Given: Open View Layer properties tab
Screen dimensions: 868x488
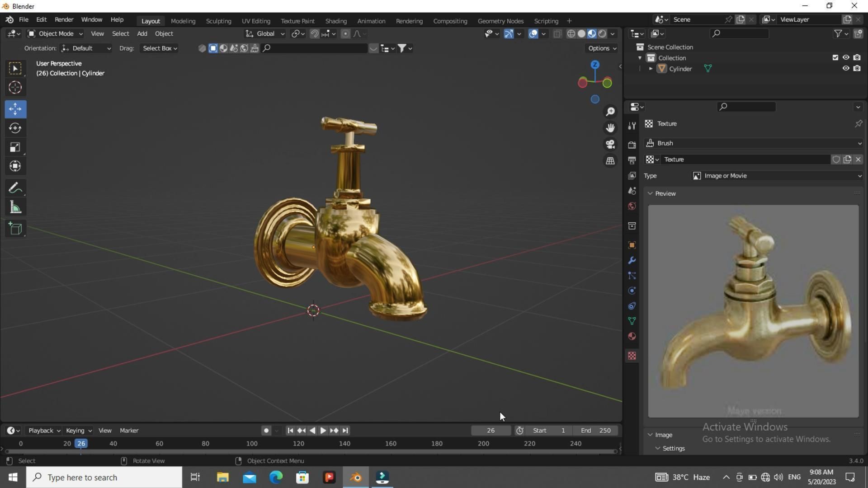Looking at the screenshot, I should (x=632, y=176).
